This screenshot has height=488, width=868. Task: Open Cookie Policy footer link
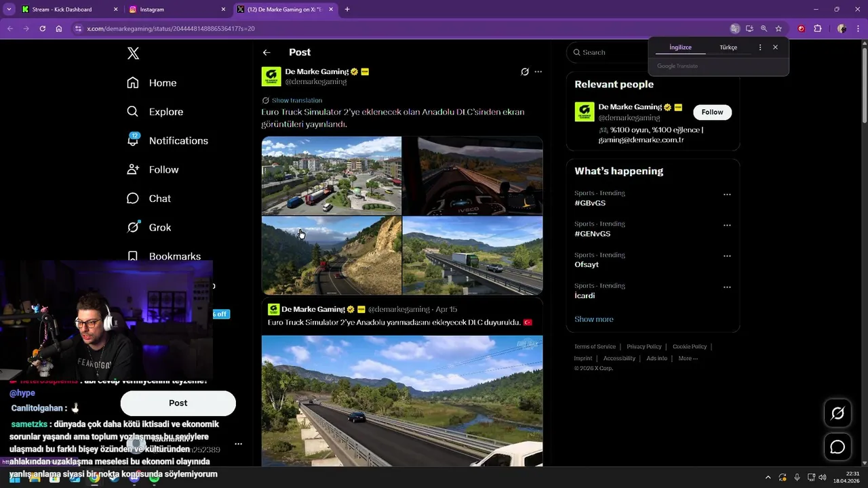(690, 346)
